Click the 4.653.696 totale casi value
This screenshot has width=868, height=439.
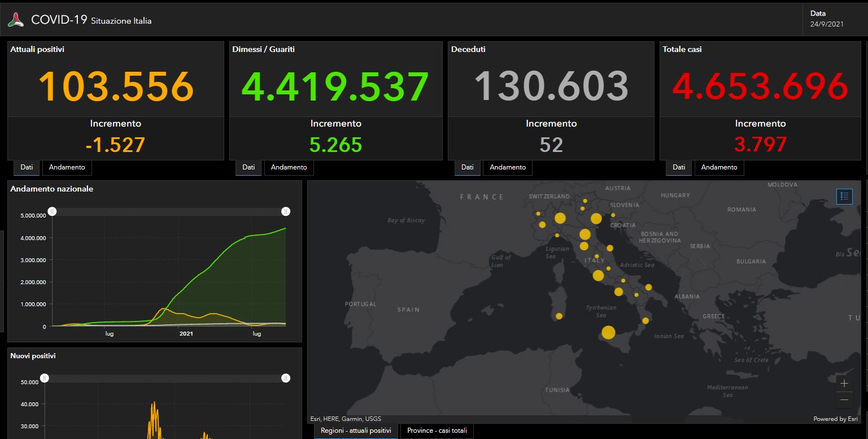tap(760, 86)
